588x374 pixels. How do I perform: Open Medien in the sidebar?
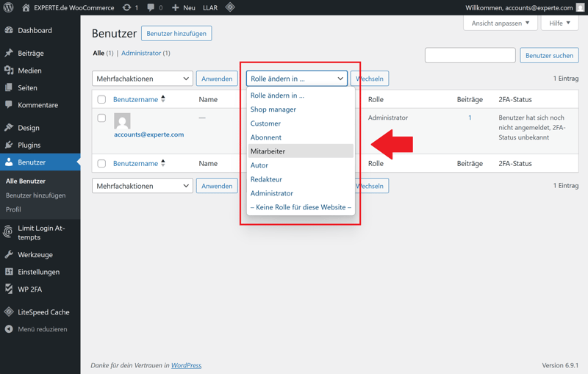(29, 71)
